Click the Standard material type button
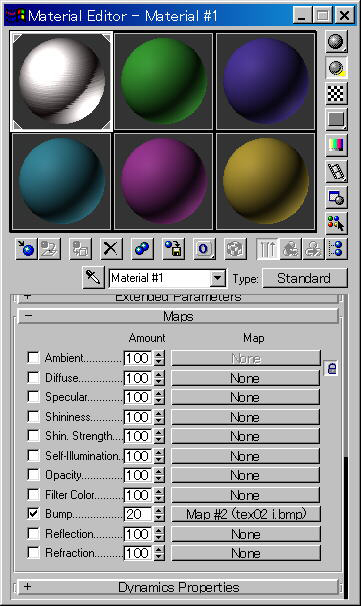The image size is (361, 606). 305,278
